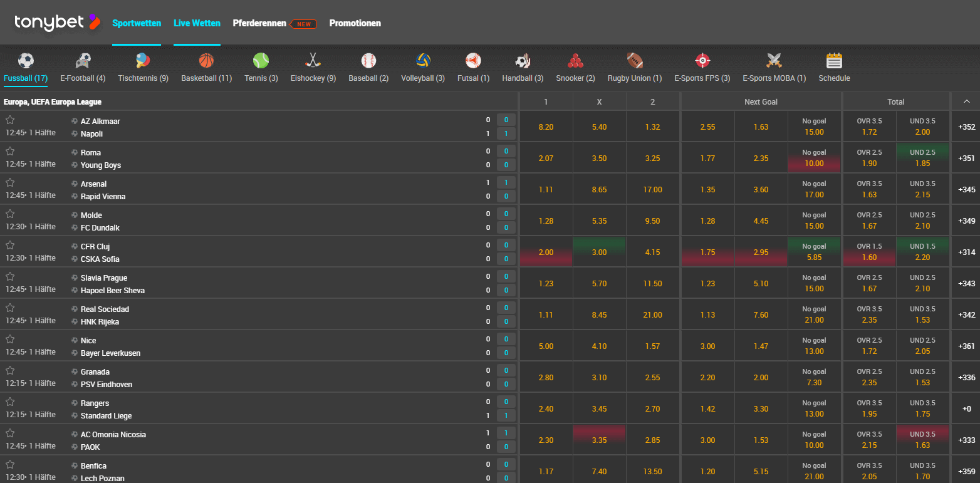Favorite the CFR Cluj vs CSKA Sofia match
The width and height of the screenshot is (980, 483).
point(10,246)
